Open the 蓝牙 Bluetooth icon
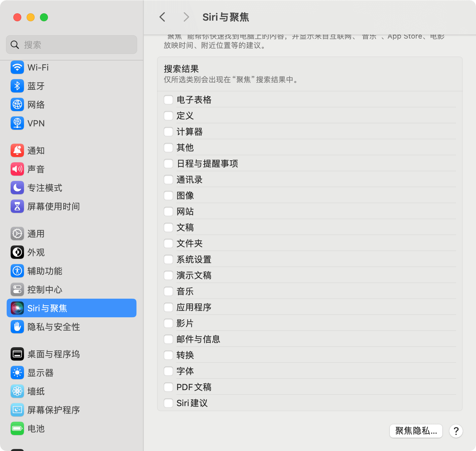Viewport: 476px width, 451px height. 17,86
